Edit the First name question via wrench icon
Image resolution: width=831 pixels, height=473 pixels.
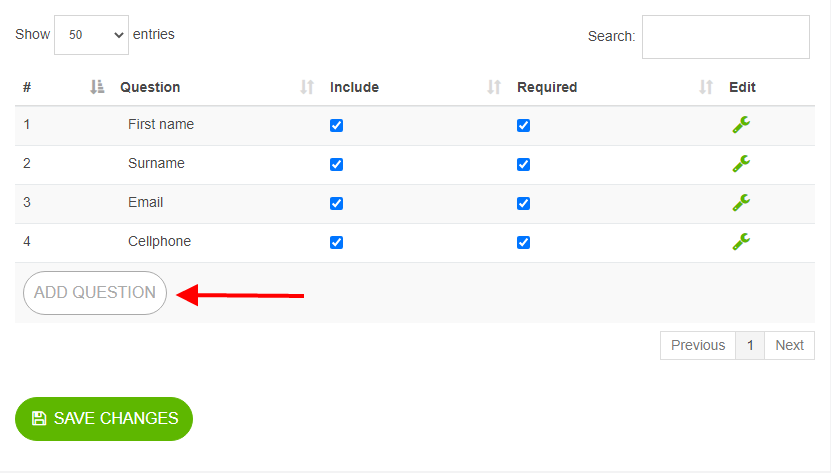pos(741,125)
